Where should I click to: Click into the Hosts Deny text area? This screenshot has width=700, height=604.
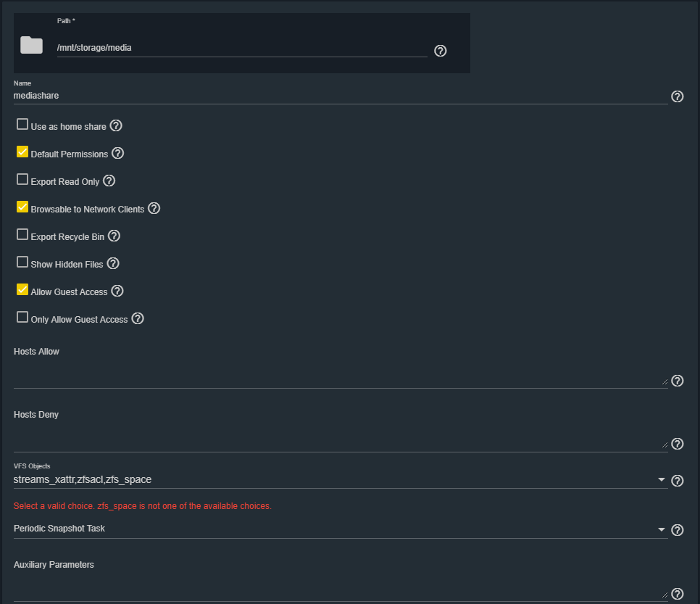click(x=340, y=437)
